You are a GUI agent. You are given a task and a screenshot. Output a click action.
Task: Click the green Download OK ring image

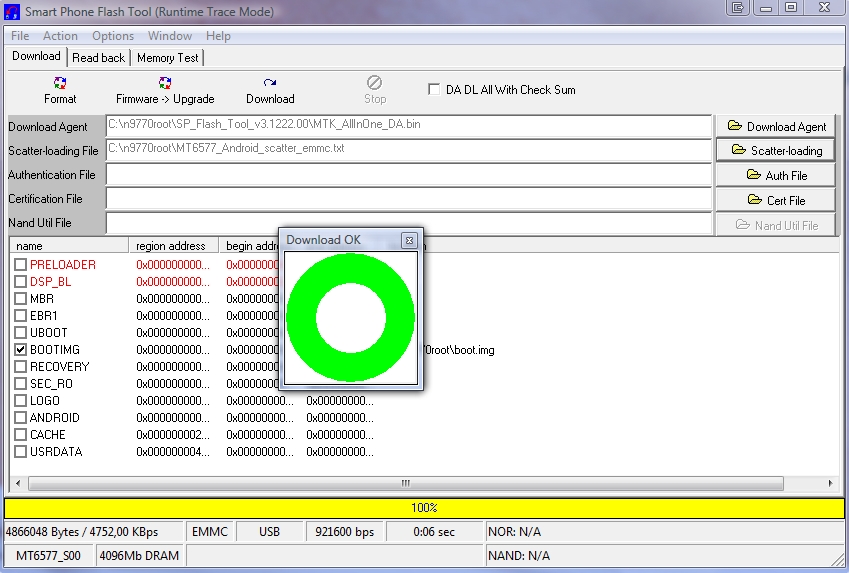click(x=350, y=318)
